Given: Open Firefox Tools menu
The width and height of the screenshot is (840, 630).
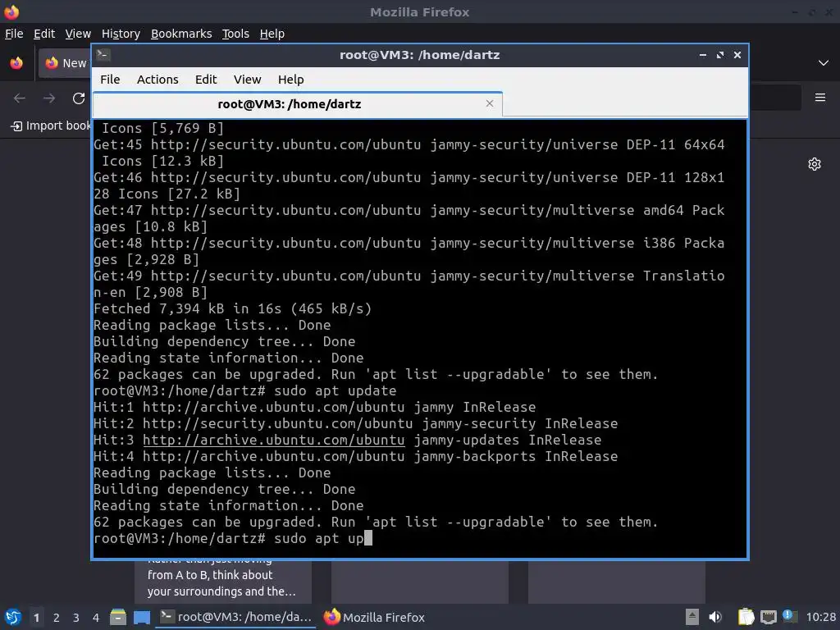Looking at the screenshot, I should [235, 34].
